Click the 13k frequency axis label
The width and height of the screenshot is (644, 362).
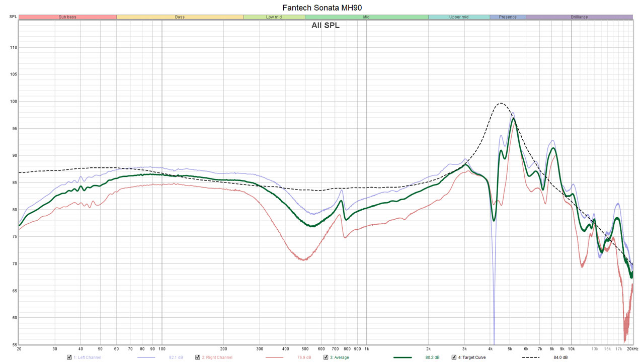point(595,348)
